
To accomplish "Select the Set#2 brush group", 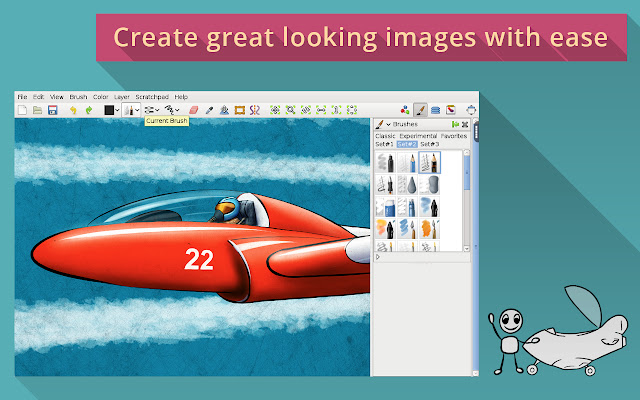I will coord(407,144).
